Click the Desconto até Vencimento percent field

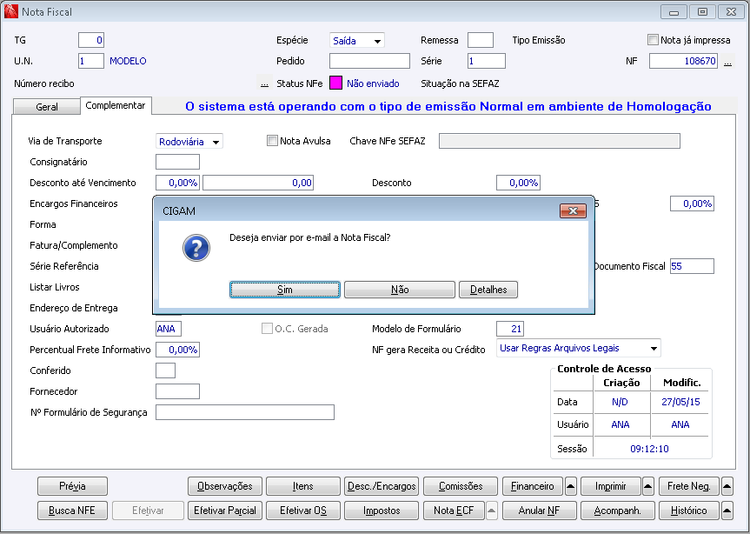point(177,183)
